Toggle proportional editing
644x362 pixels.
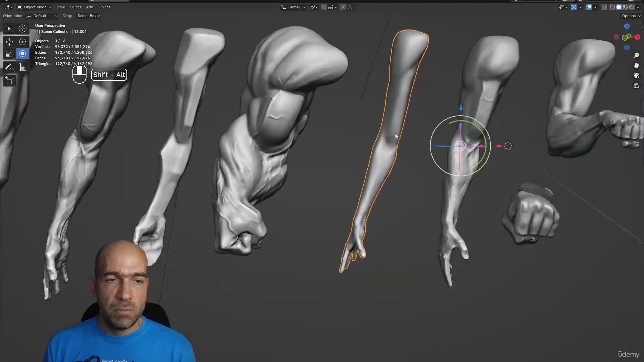(x=343, y=7)
